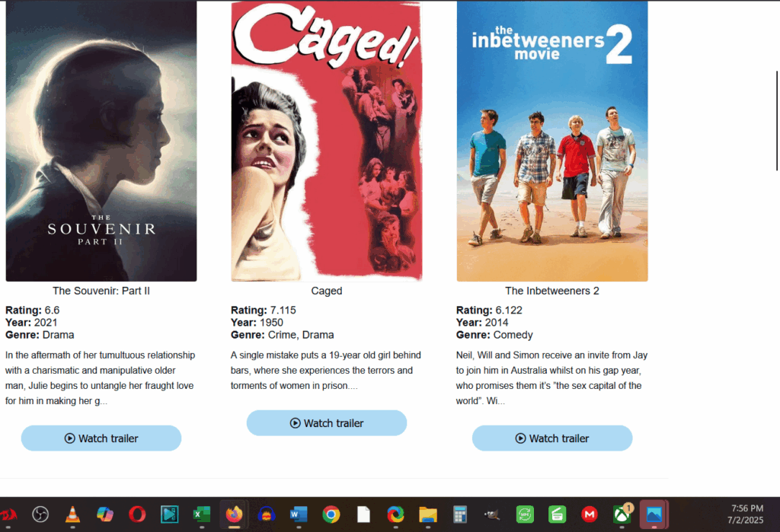Open the Xbox app with notification badge
The width and height of the screenshot is (780, 532).
[622, 514]
